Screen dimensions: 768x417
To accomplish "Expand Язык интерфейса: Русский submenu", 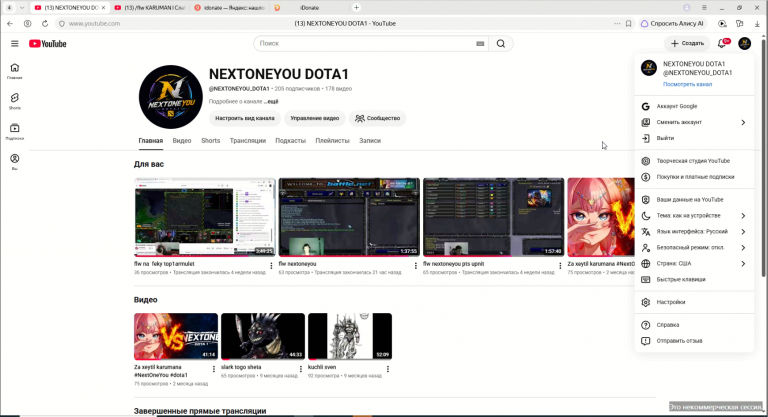I will pyautogui.click(x=694, y=232).
